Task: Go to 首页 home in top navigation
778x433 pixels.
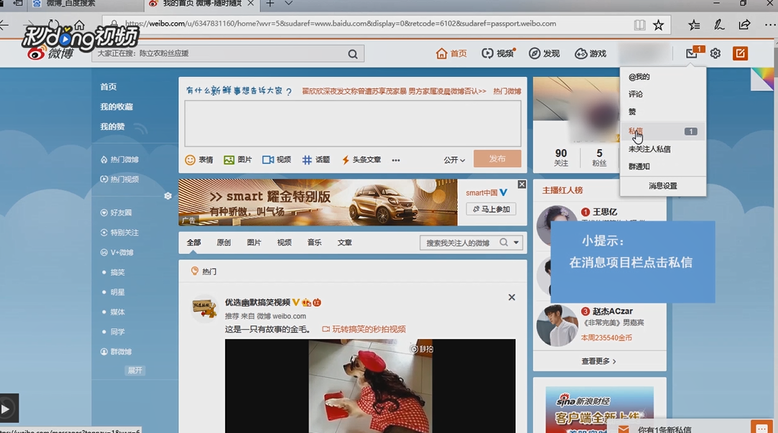Action: 451,54
